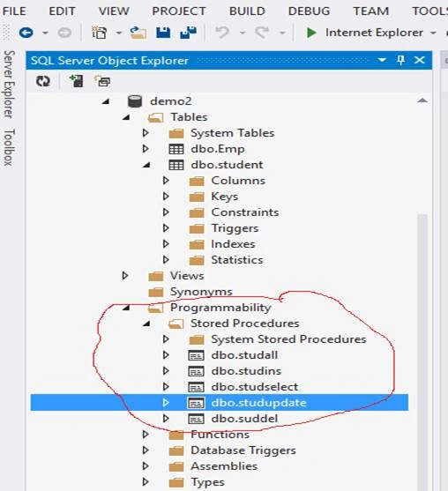The height and width of the screenshot is (491, 448).
Task: Expand the Views folder
Action: tap(125, 276)
